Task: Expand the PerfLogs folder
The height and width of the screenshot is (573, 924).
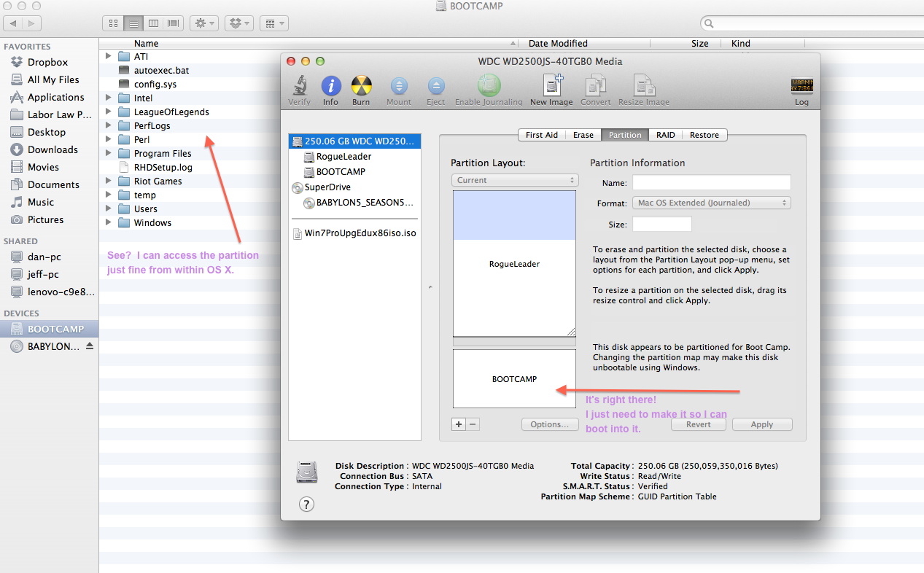Action: tap(109, 125)
